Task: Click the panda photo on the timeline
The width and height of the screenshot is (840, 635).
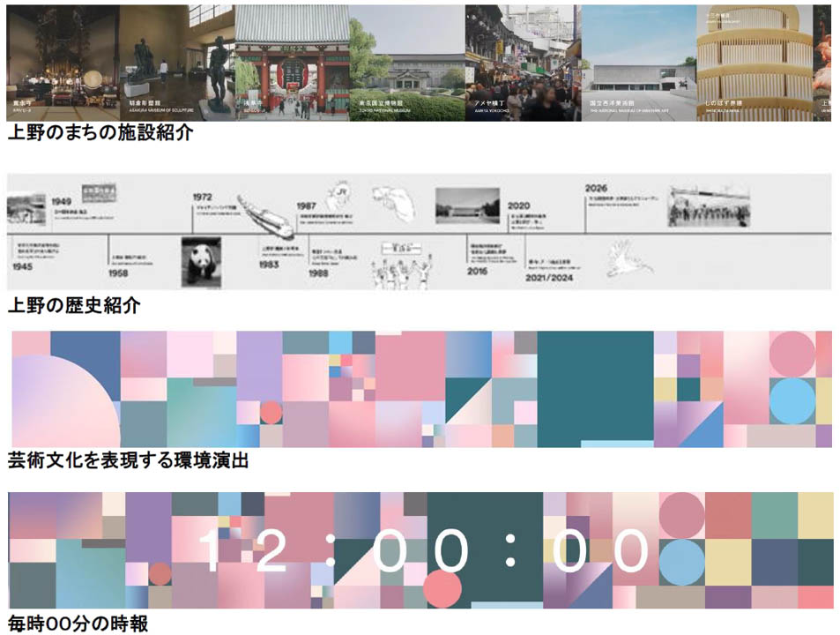Action: (201, 263)
